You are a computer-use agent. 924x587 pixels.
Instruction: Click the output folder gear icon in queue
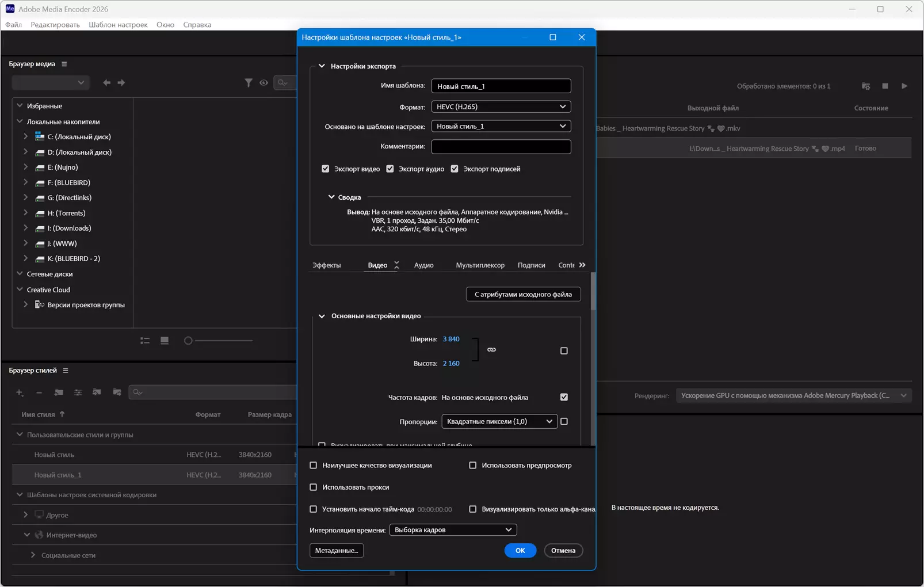pos(866,86)
